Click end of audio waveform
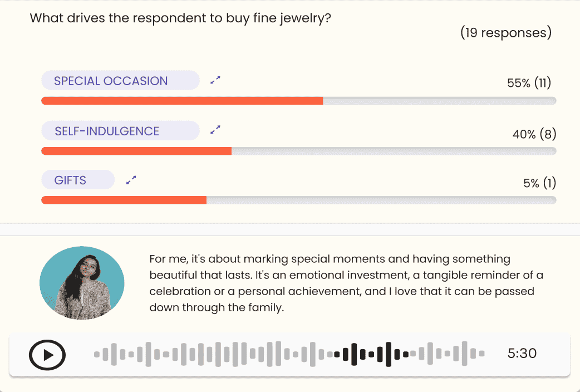 (481, 354)
